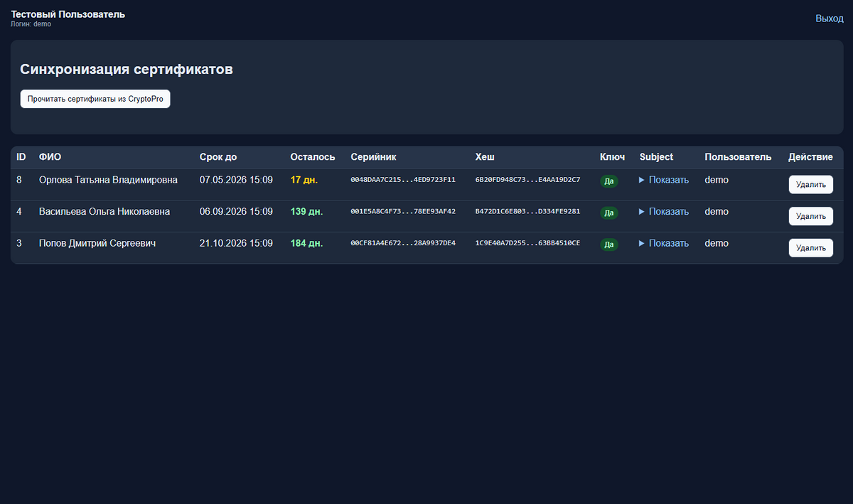The height and width of the screenshot is (504, 853).
Task: Click serial 00CF81A4E672...28A9937DE4
Action: pyautogui.click(x=403, y=243)
